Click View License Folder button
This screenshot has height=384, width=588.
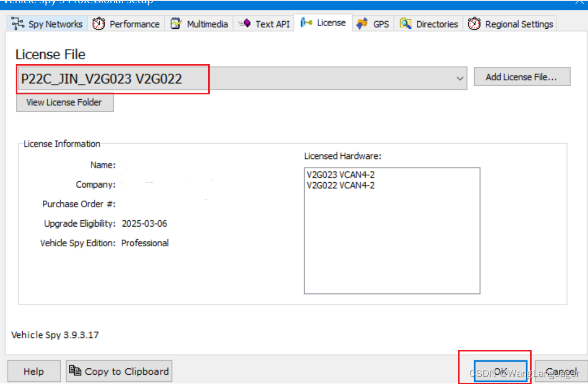[65, 103]
